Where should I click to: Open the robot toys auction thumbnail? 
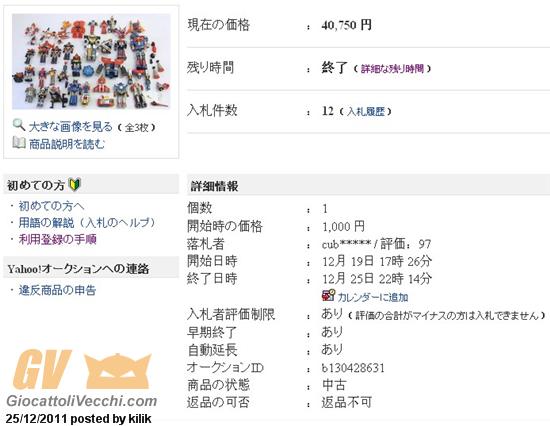[91, 61]
